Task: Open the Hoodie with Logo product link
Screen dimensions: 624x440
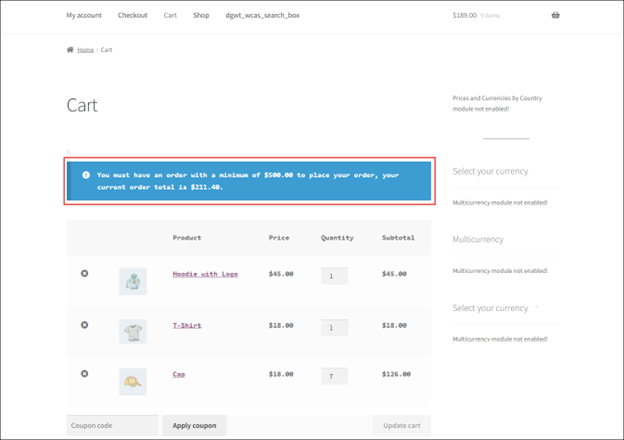Action: (205, 274)
